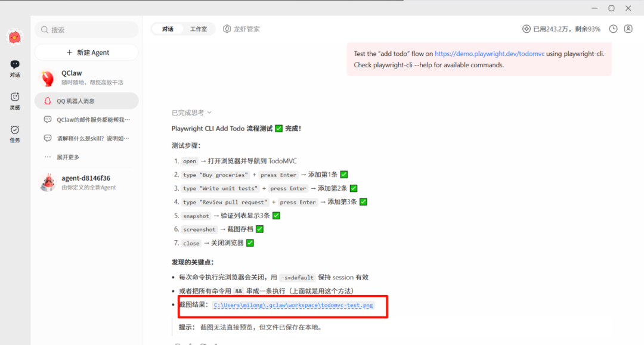Open the 对话 chat sidebar icon
Viewport: 644px width, 345px height.
tap(15, 69)
